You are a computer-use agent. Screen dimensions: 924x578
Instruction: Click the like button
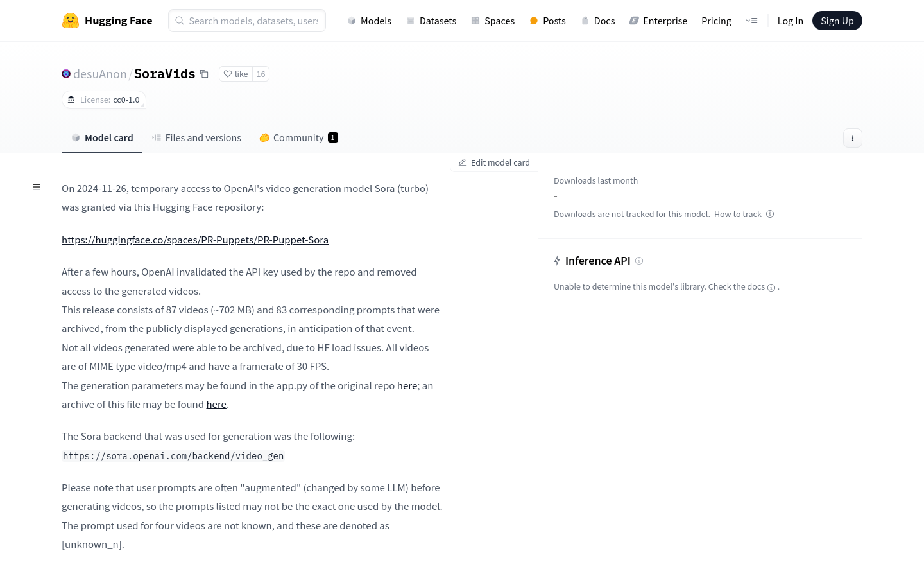(x=235, y=74)
